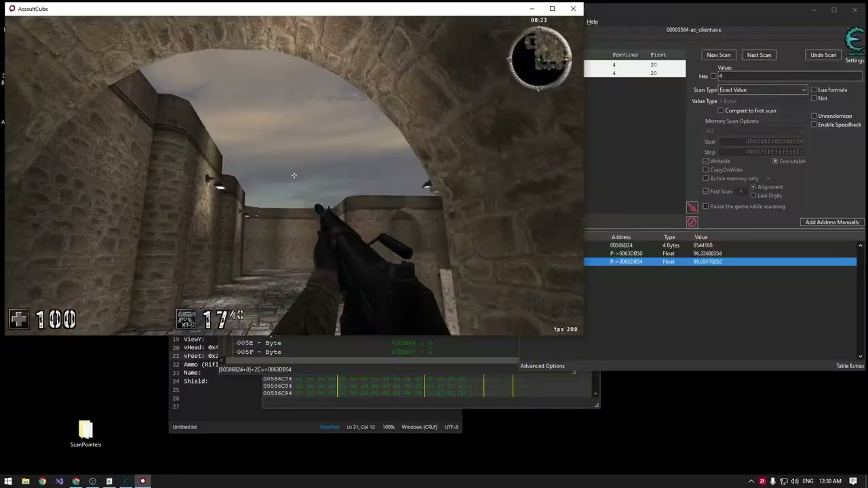This screenshot has height=488, width=868.
Task: Open Visual Studio from taskbar
Action: click(x=59, y=481)
